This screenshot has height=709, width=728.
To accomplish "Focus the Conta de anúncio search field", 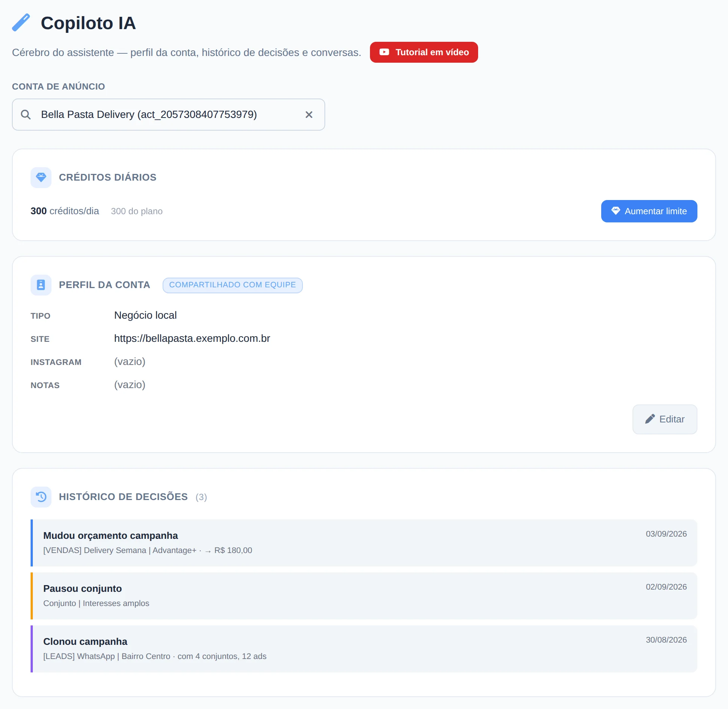I will (x=168, y=115).
